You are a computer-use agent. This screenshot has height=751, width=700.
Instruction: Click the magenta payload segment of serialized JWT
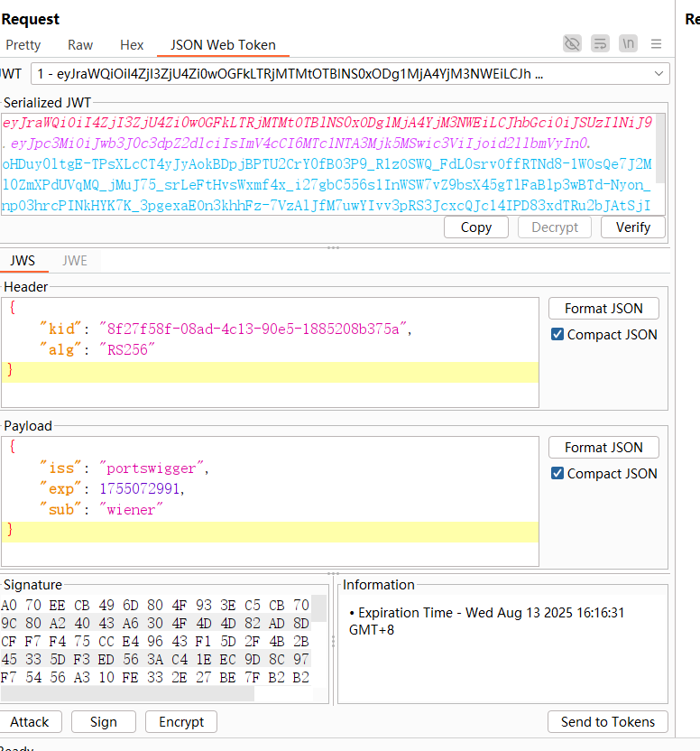click(300, 144)
